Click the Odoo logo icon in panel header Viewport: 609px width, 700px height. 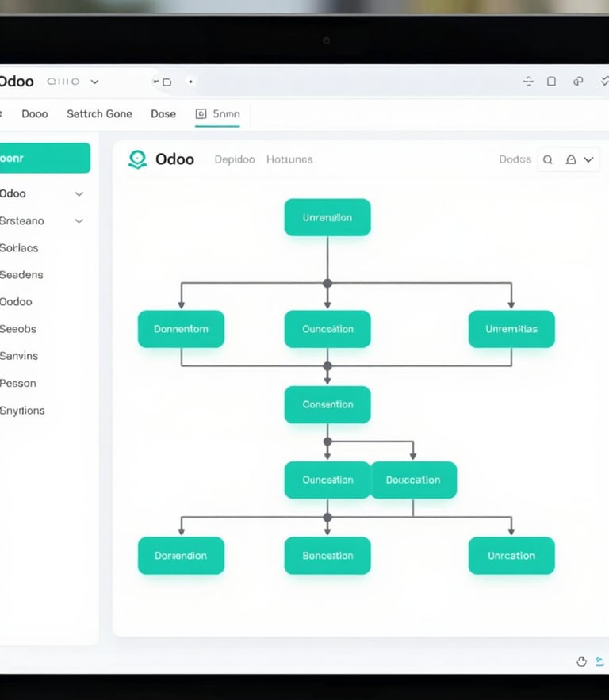pos(137,159)
